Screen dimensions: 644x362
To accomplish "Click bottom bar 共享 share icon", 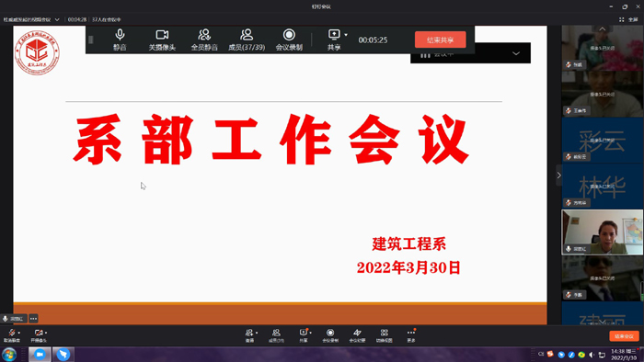I will [x=304, y=333].
